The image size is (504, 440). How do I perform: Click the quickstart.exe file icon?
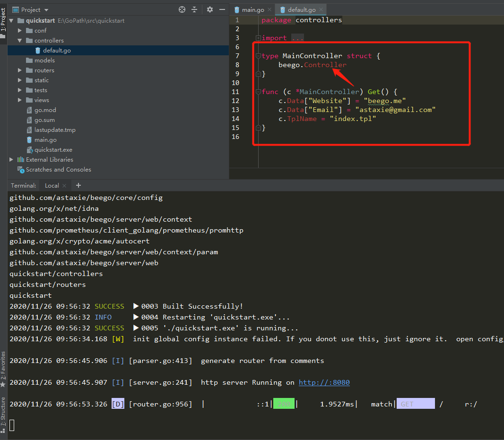click(30, 150)
